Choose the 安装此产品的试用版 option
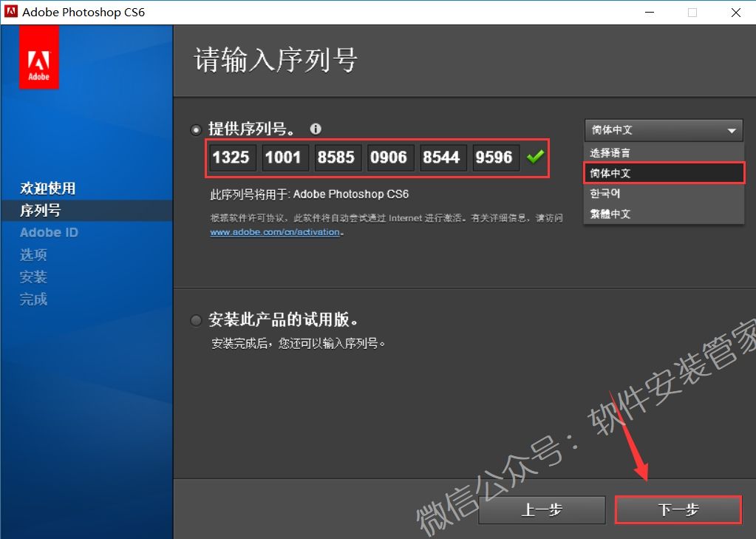This screenshot has height=539, width=756. (x=195, y=320)
